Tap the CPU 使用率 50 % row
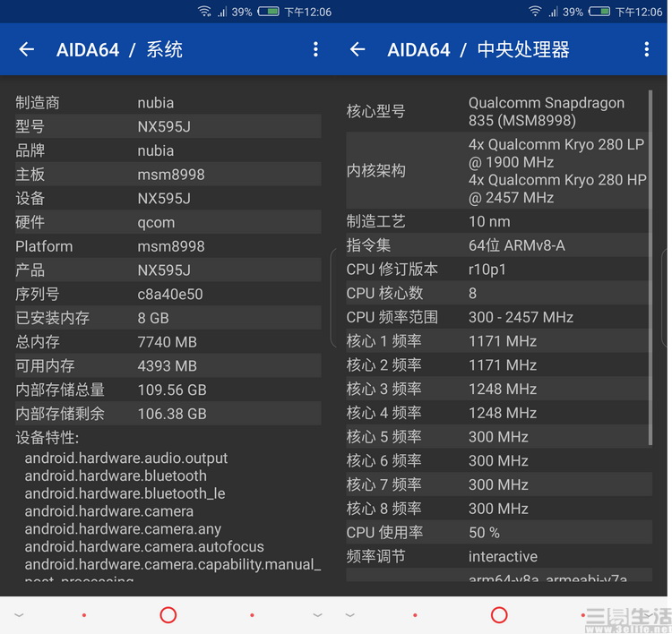The image size is (672, 634). [497, 533]
